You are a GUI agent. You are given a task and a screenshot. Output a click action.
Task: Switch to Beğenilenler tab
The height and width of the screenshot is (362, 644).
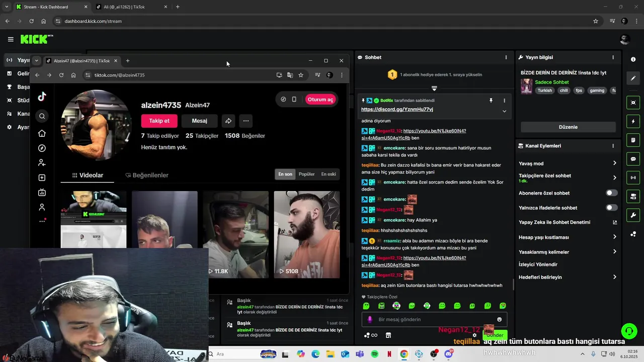click(x=146, y=175)
